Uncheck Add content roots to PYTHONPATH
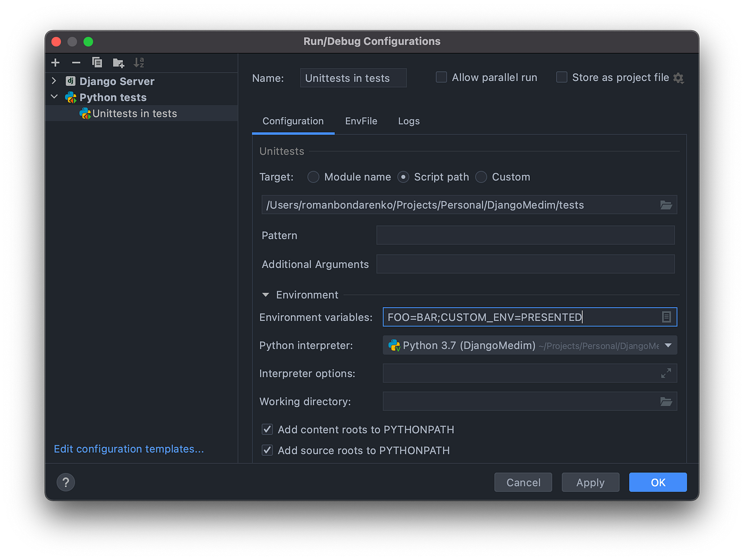Screen dimensions: 744x560 coord(267,429)
